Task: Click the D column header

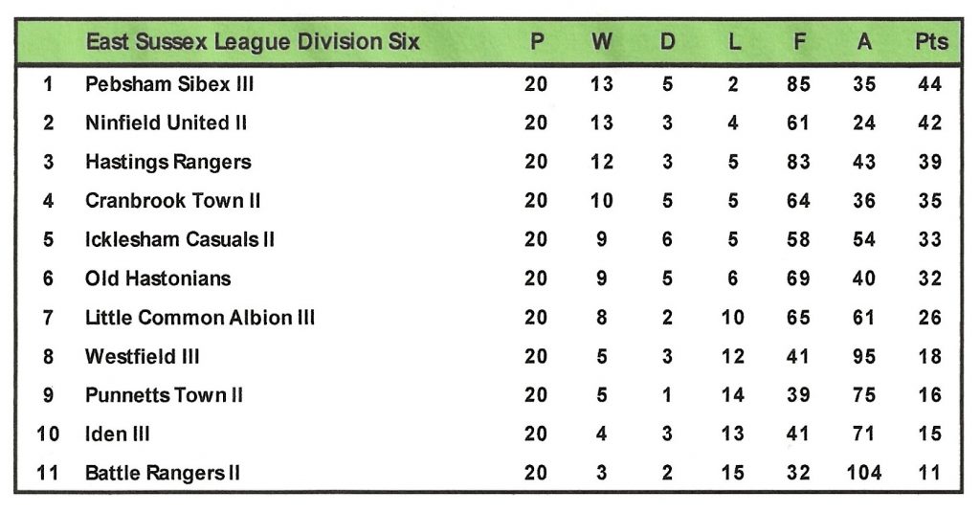Action: point(667,42)
